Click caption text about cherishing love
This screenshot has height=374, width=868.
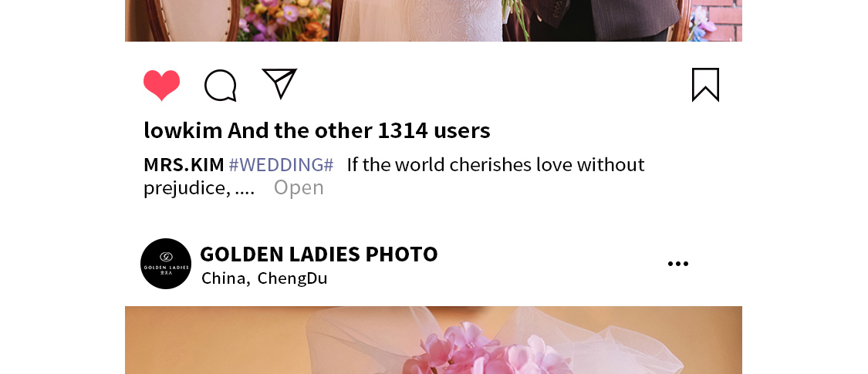point(496,165)
